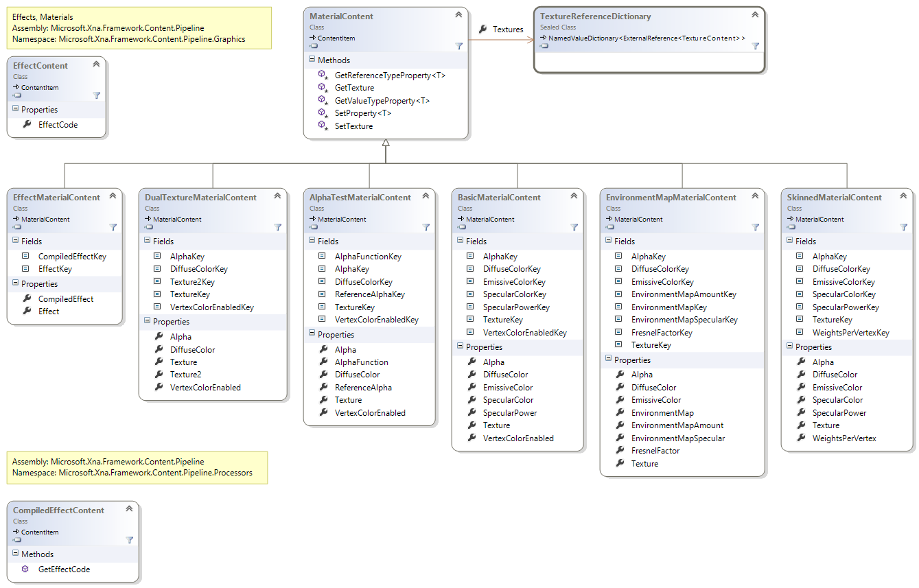This screenshot has height=588, width=919.
Task: Select the SetProperty<T> method
Action: pos(363,113)
